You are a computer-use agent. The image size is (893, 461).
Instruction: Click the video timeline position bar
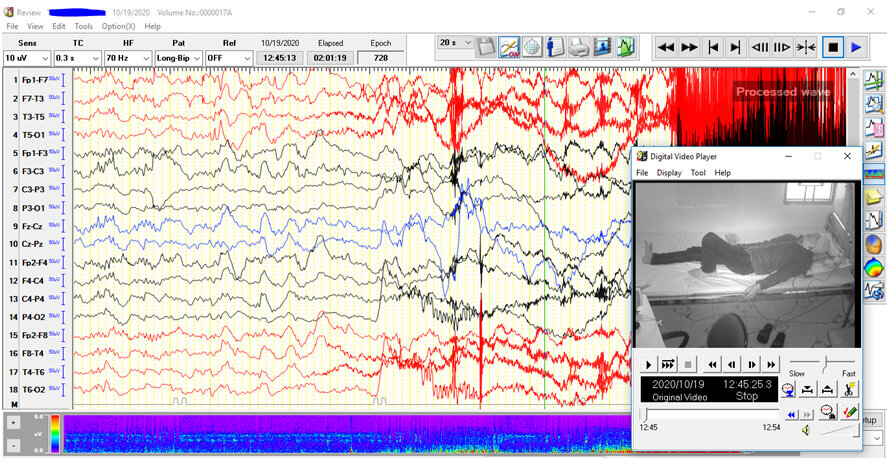tap(708, 413)
